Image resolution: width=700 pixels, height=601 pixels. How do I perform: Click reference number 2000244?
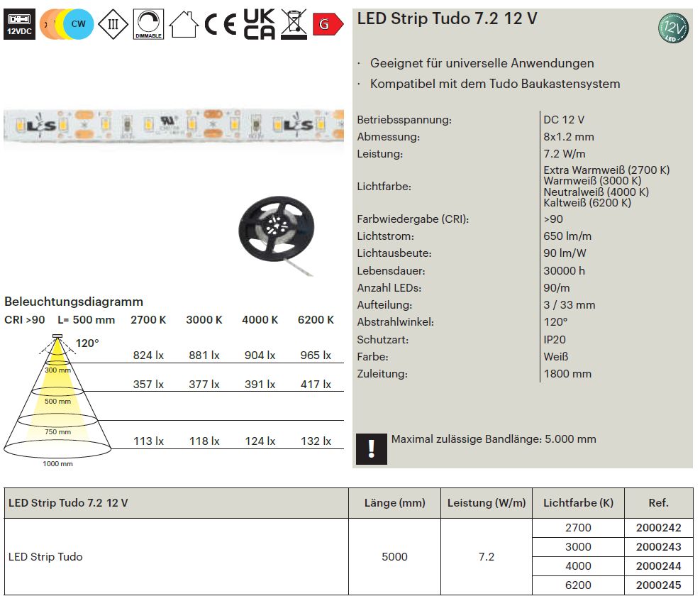click(x=658, y=566)
